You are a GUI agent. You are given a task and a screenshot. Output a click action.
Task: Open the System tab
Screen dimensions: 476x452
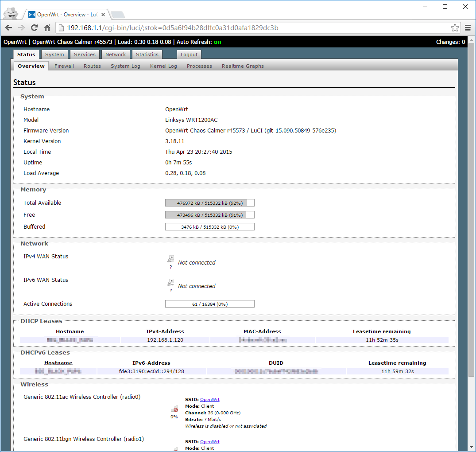(54, 55)
